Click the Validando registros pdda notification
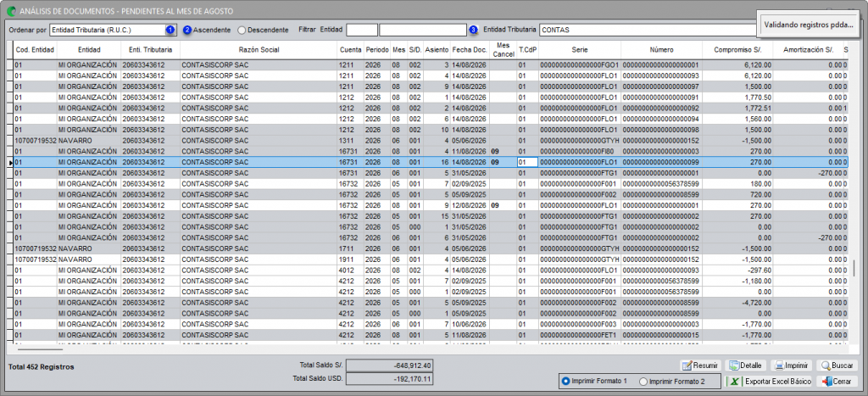This screenshot has width=868, height=396. pyautogui.click(x=808, y=25)
